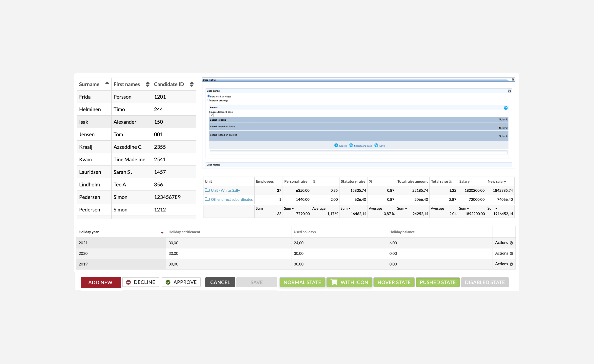Viewport: 594px width, 364px height.
Task: Open the Source datacard base dropdown
Action: (x=211, y=115)
